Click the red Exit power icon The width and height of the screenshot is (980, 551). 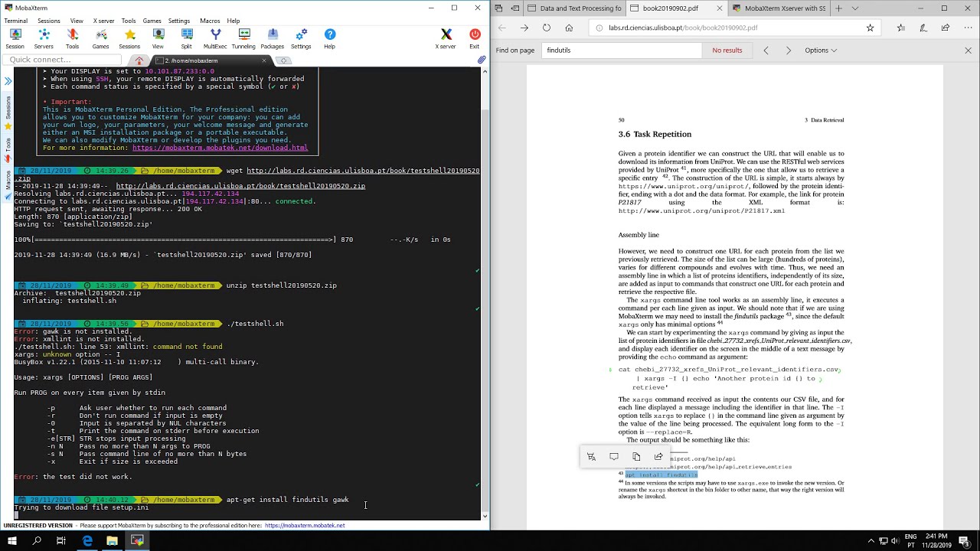475,39
